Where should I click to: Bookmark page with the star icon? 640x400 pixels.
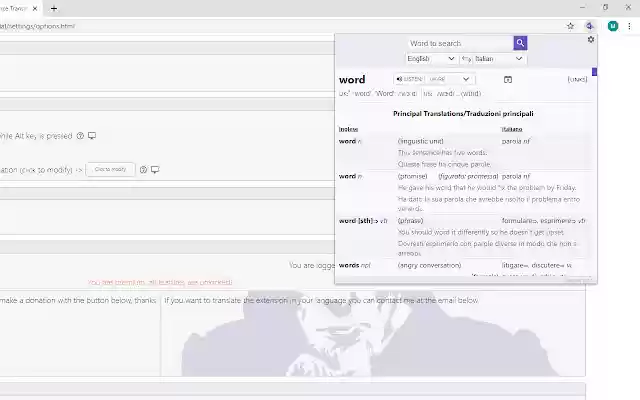click(570, 26)
